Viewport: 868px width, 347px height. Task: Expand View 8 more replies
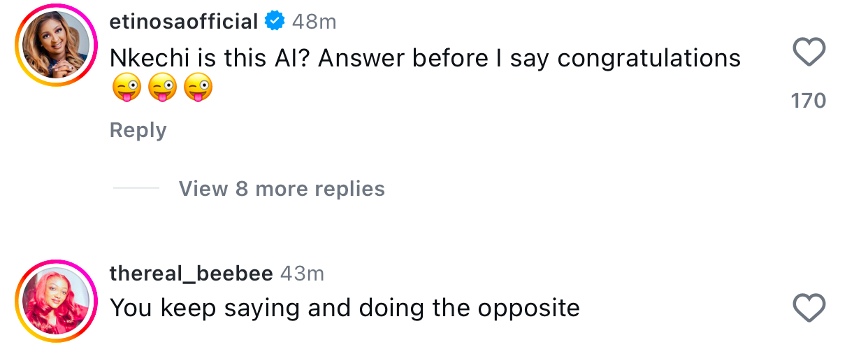tap(281, 189)
